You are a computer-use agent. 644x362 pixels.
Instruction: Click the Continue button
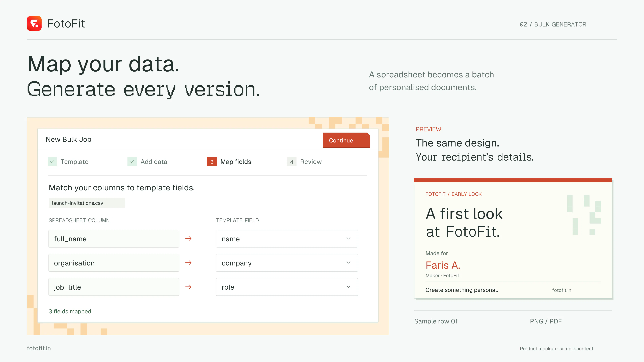click(346, 140)
